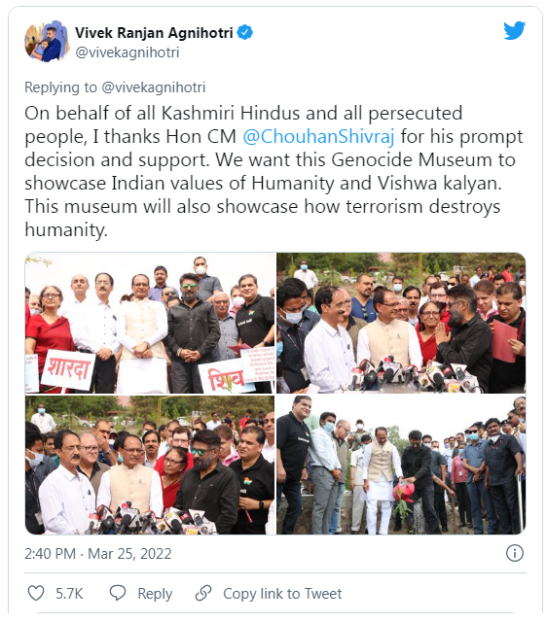Click the Reply text button

point(155,594)
